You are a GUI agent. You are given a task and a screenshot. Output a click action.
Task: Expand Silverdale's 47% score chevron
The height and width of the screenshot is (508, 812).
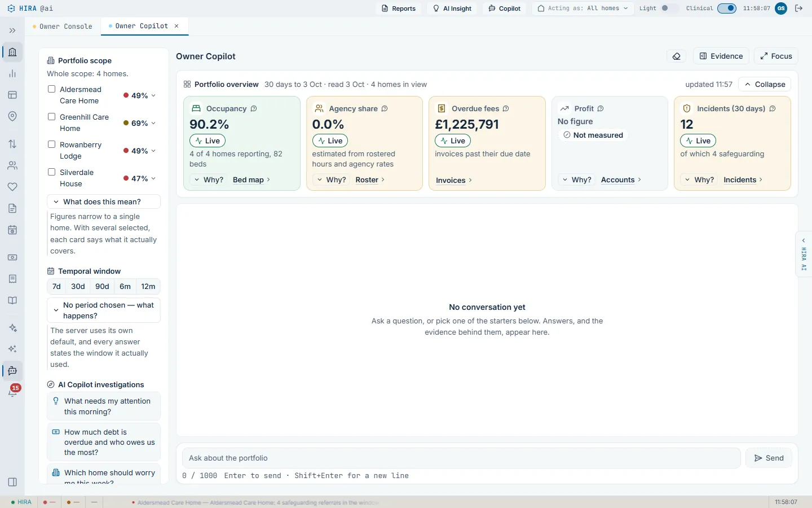[153, 179]
